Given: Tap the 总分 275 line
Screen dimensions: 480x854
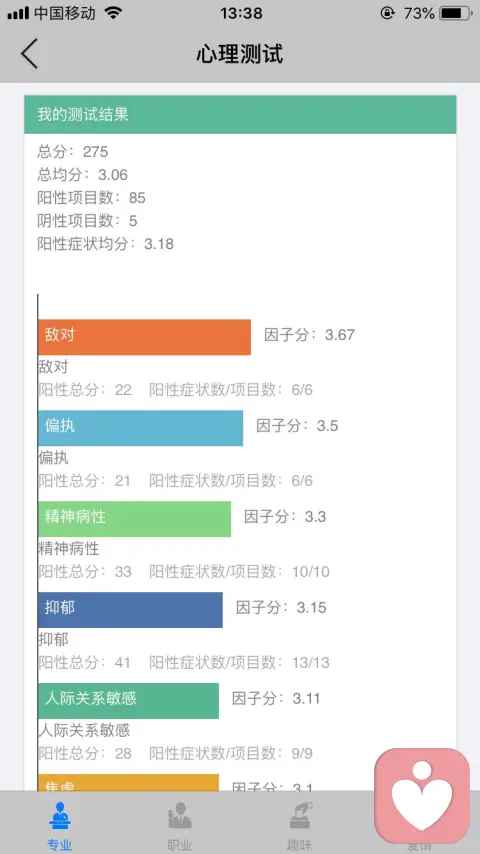Looking at the screenshot, I should point(72,151).
